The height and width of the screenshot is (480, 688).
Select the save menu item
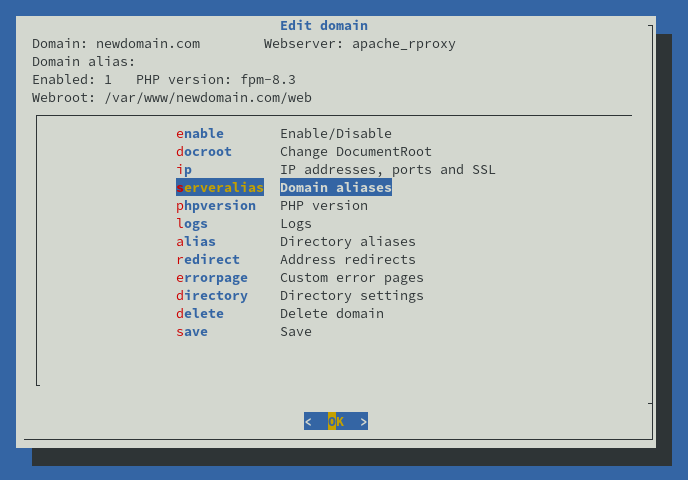pos(192,331)
